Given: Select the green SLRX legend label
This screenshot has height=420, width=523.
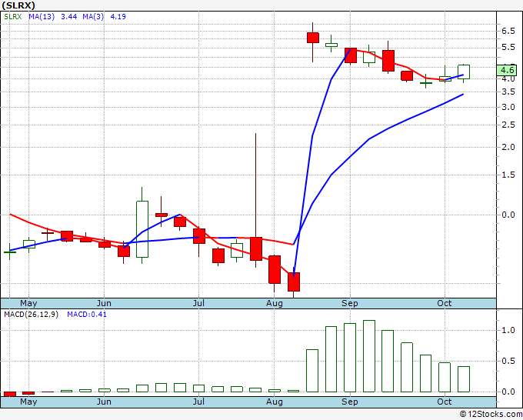Looking at the screenshot, I should pyautogui.click(x=12, y=17).
